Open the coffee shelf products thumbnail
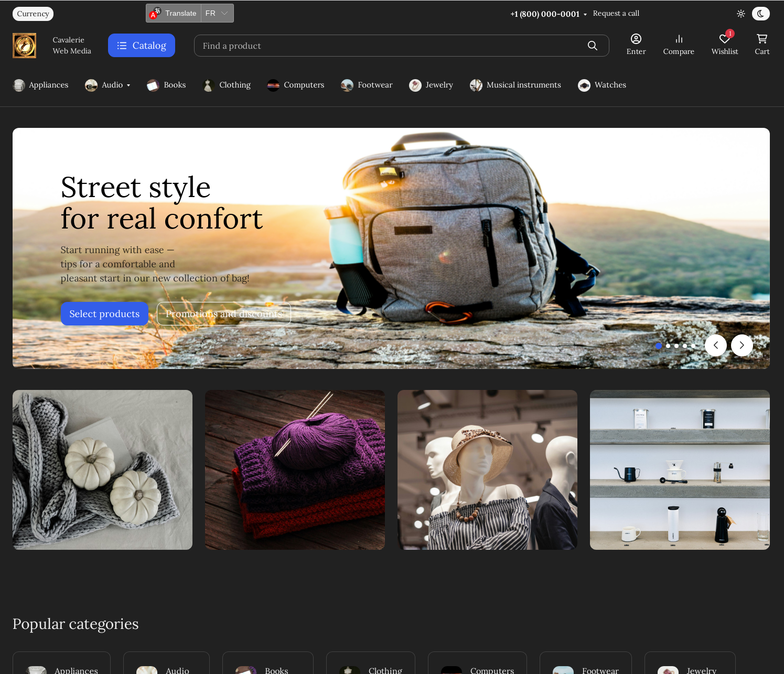 [680, 470]
